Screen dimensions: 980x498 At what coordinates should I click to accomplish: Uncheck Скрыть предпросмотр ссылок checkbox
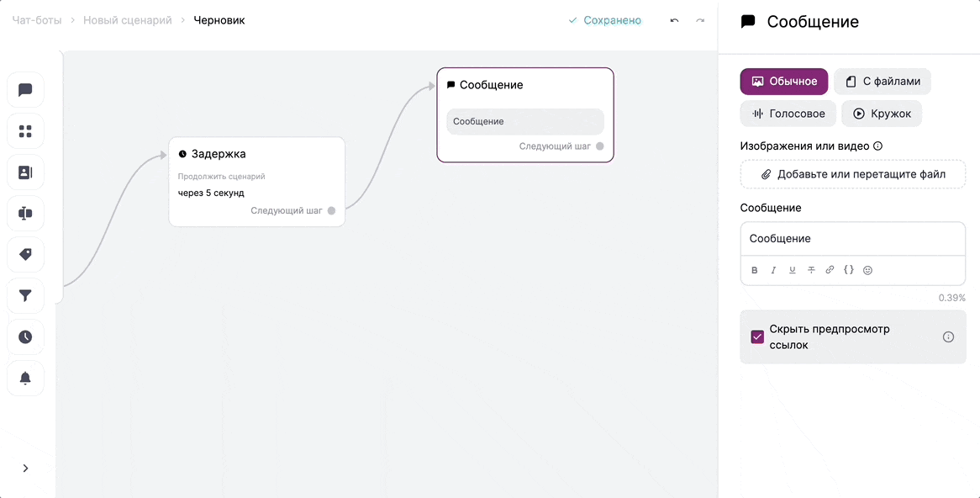(x=757, y=337)
